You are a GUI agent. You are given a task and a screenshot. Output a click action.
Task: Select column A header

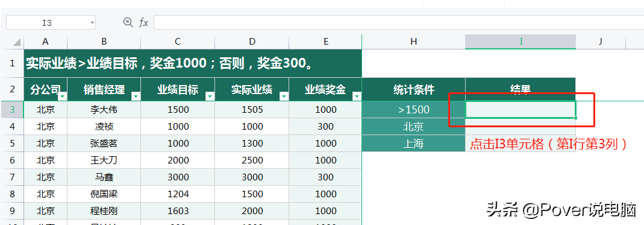point(46,42)
